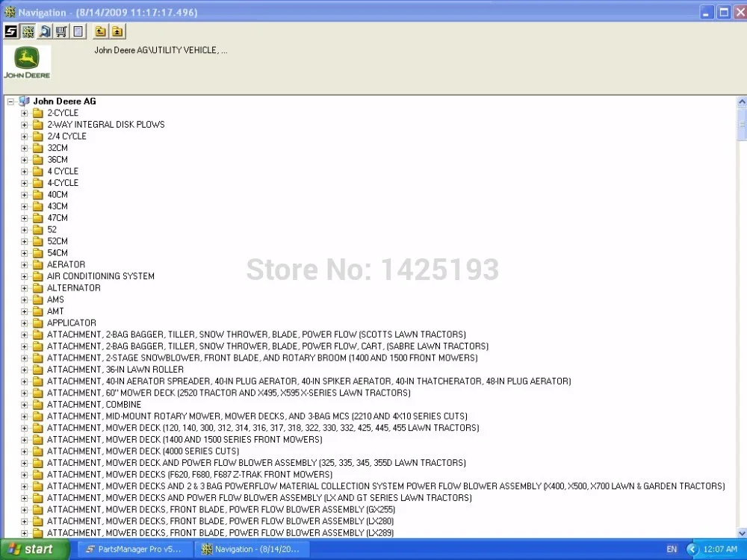
Task: Expand the 2-CYCLE folder
Action: (25, 113)
